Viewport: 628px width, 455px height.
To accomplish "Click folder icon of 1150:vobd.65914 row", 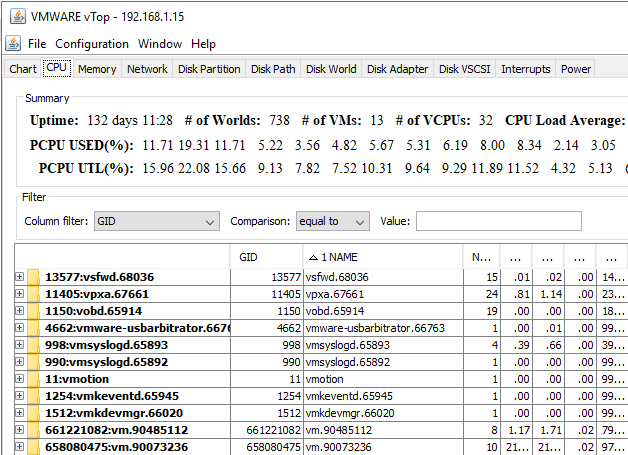I will [x=34, y=311].
